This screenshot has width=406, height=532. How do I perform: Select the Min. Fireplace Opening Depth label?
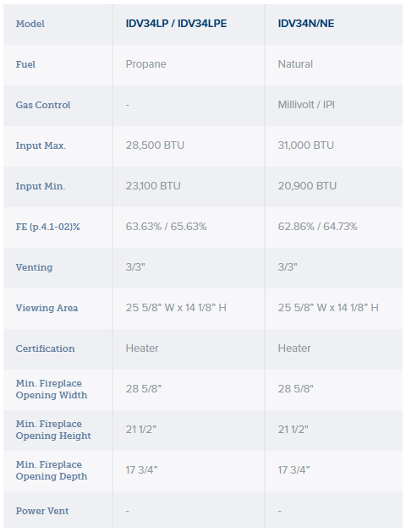click(x=52, y=470)
